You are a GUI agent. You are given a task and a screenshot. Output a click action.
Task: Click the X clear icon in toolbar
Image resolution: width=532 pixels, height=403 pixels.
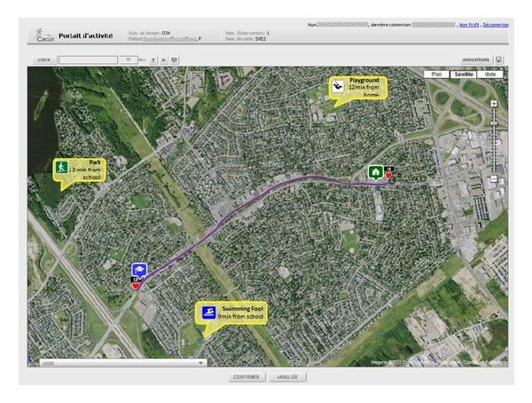point(163,59)
